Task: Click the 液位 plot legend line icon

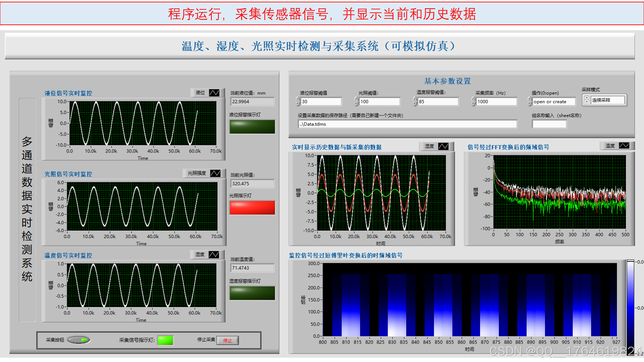Action: coord(214,93)
